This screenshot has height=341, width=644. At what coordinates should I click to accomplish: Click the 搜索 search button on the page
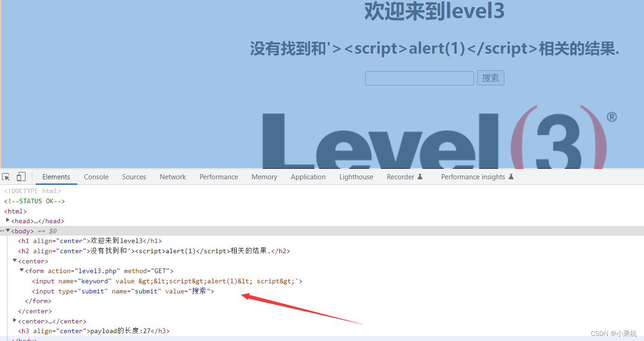[x=491, y=78]
